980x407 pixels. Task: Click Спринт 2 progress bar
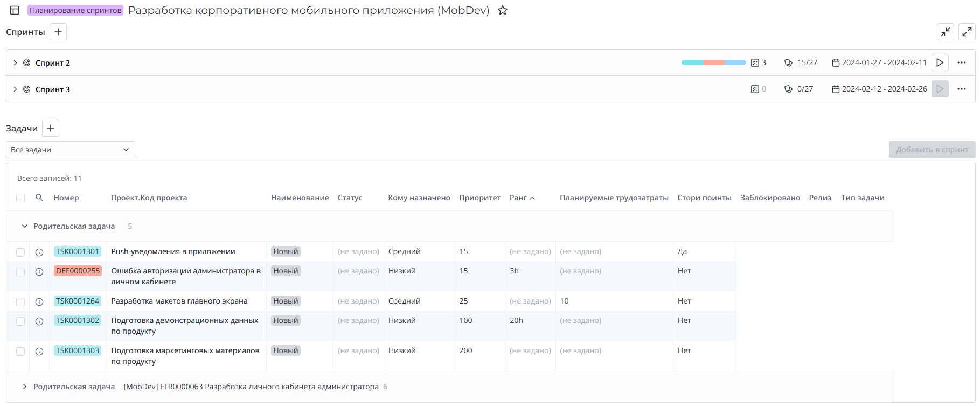point(713,62)
